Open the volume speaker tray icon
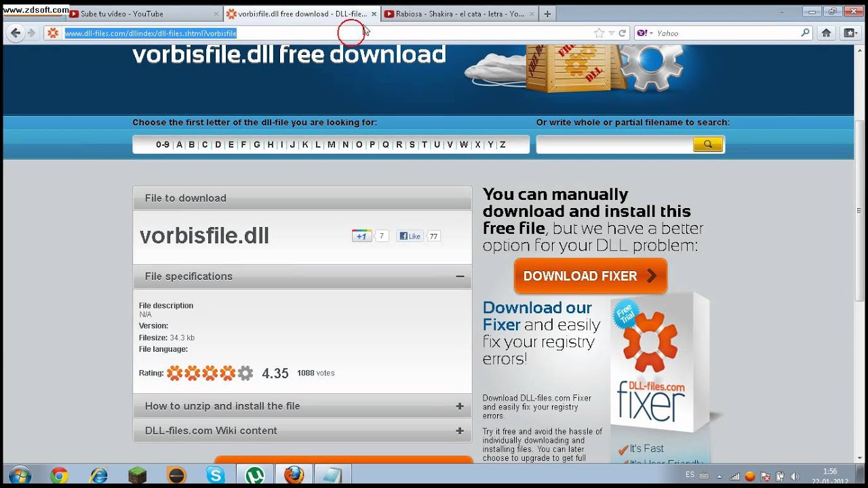This screenshot has height=488, width=868. tap(795, 476)
